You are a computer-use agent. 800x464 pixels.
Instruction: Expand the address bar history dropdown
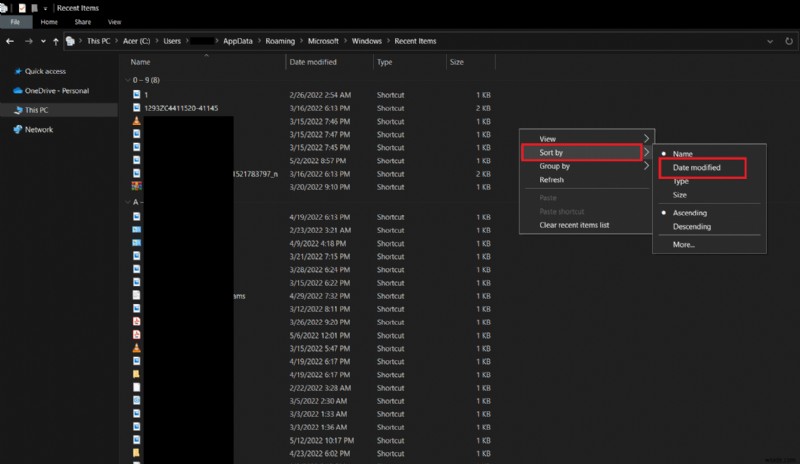tap(770, 41)
